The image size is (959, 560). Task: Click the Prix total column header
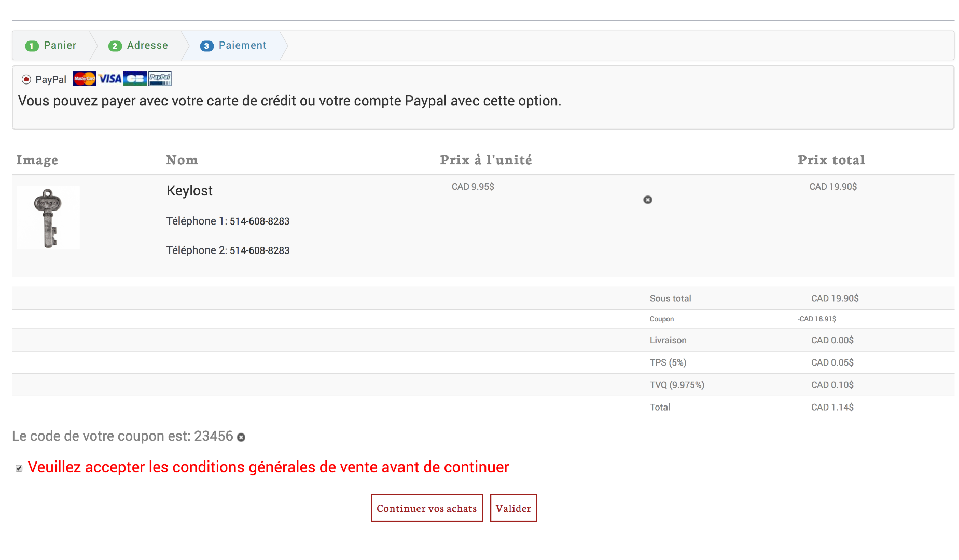[x=831, y=160]
